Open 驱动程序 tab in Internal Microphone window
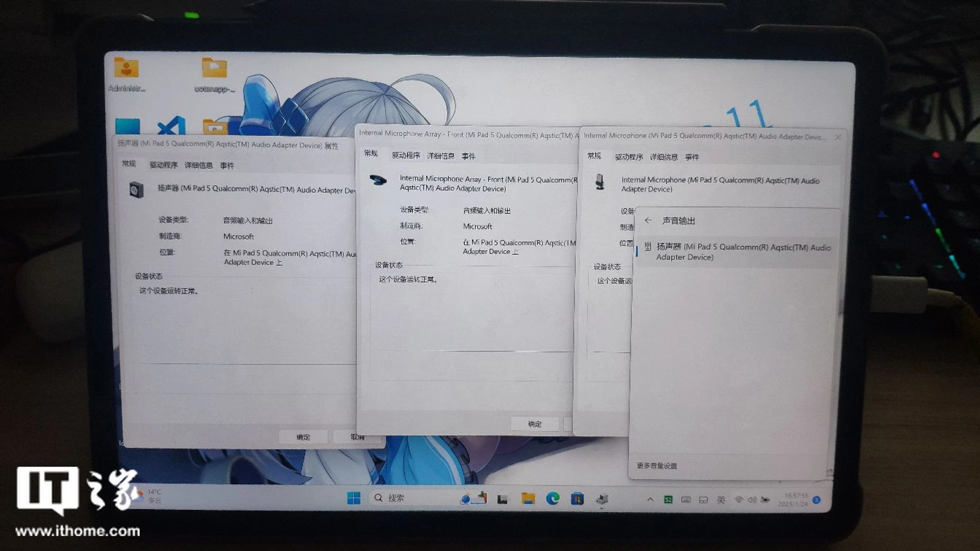Screen dimensions: 980x551 tap(629, 157)
